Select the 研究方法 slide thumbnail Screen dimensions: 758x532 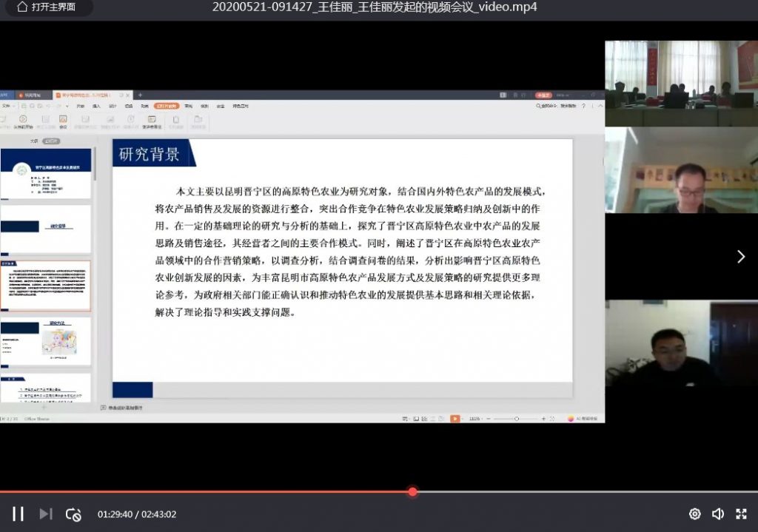tap(46, 340)
